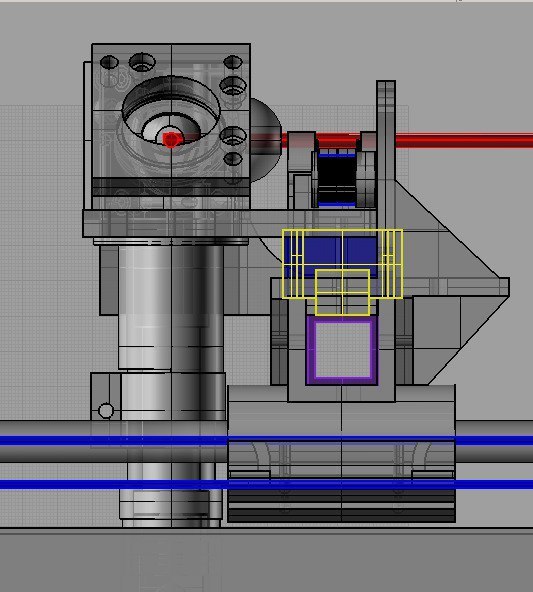Click the large circular lens opening in cube

171,109
